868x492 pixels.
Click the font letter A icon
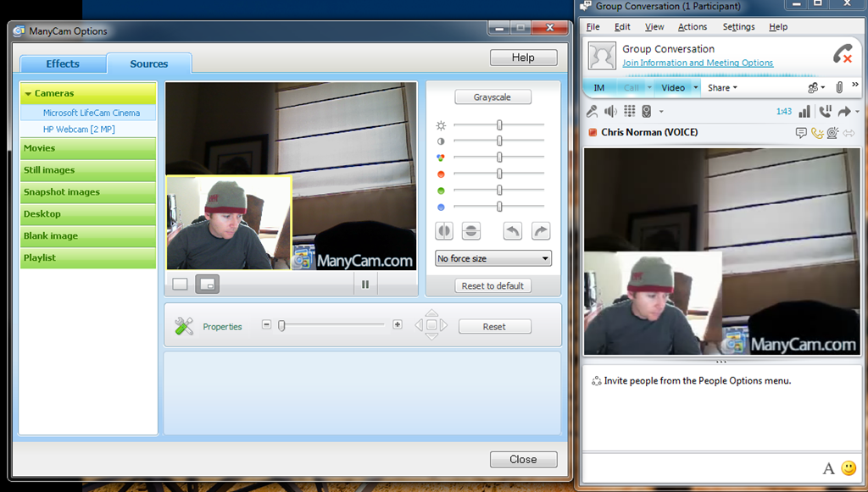coord(828,469)
